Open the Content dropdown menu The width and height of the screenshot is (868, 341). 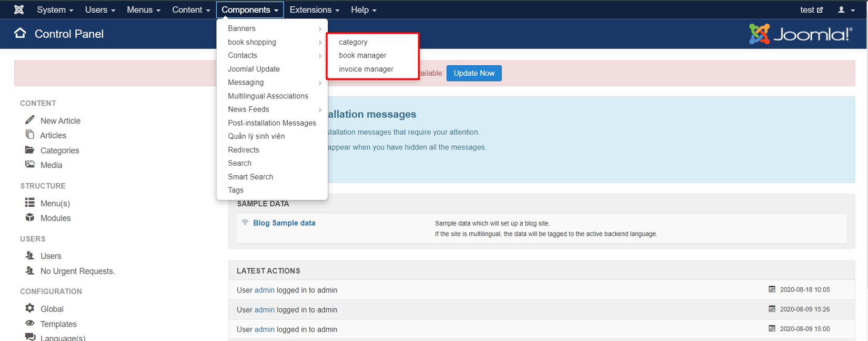(191, 9)
